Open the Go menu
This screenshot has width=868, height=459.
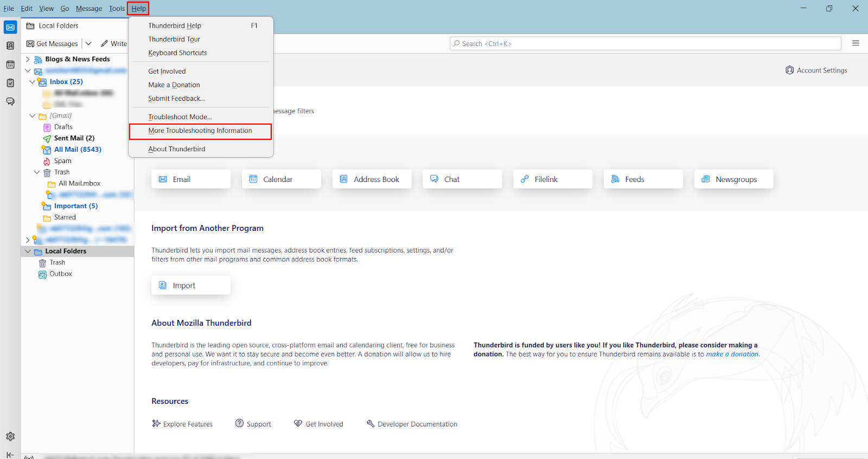pyautogui.click(x=65, y=8)
